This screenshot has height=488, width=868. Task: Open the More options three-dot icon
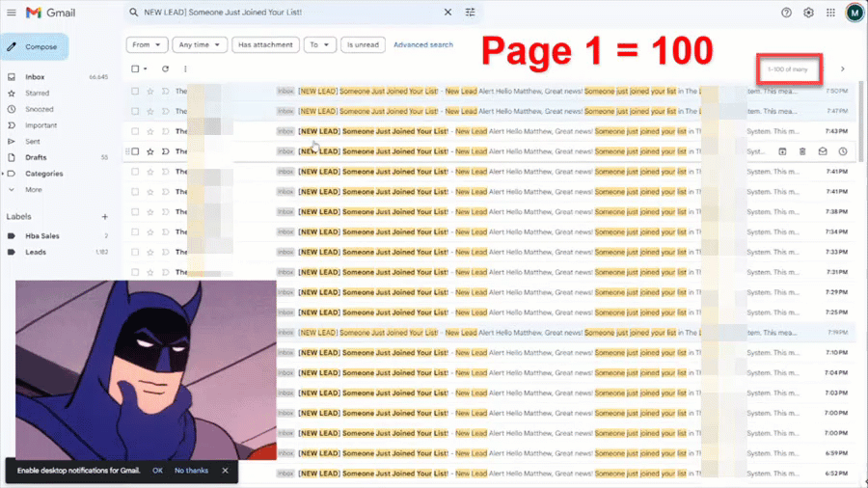(185, 68)
